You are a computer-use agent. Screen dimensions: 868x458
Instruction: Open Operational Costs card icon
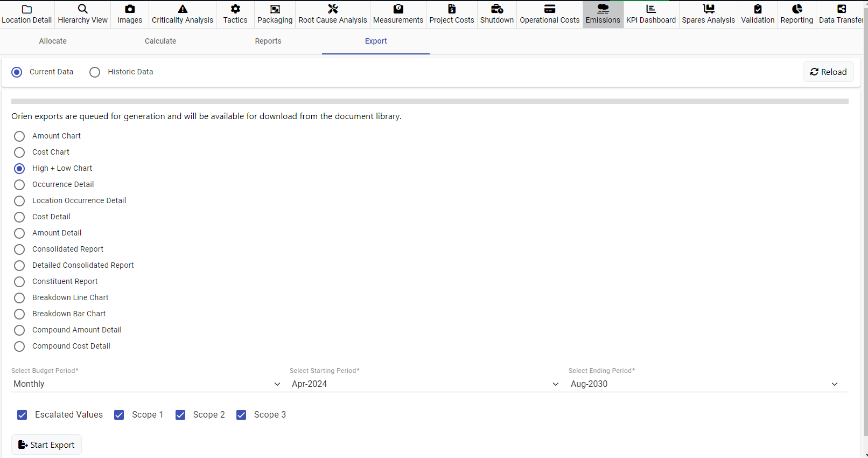coord(550,9)
